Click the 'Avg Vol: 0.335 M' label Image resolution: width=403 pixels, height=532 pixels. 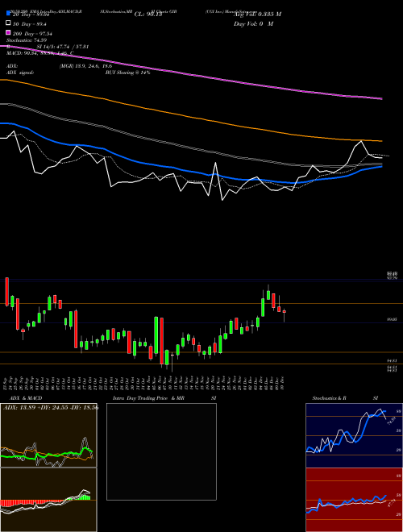point(257,15)
